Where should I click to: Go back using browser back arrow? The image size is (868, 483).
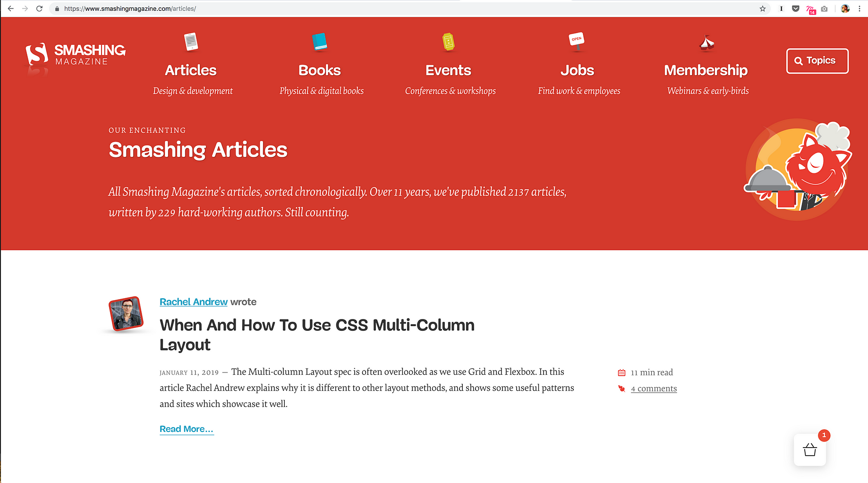point(11,9)
